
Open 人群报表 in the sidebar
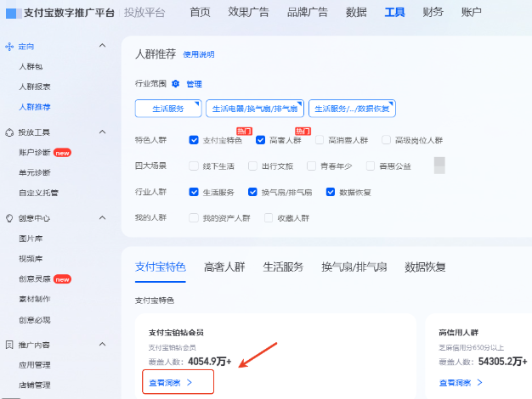point(35,87)
